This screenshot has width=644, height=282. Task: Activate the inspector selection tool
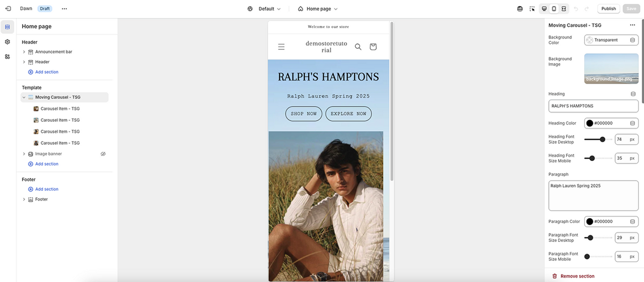click(x=532, y=9)
